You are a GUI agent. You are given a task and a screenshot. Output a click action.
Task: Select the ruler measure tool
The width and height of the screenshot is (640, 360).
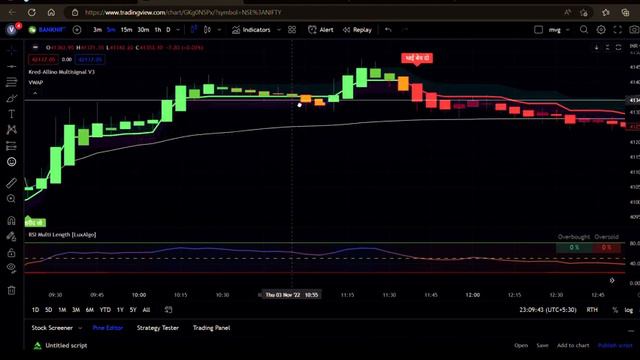(x=11, y=182)
